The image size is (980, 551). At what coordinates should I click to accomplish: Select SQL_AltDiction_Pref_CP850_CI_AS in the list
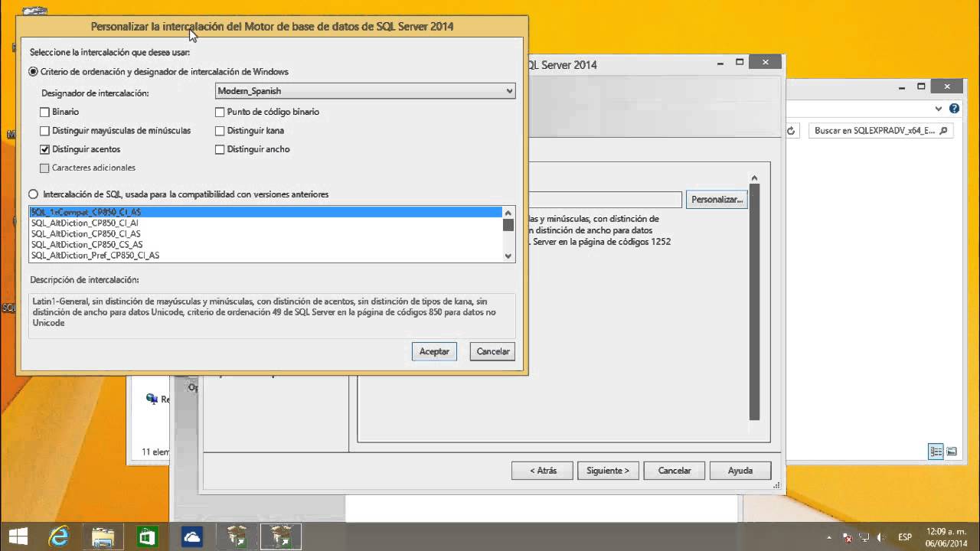tap(266, 255)
